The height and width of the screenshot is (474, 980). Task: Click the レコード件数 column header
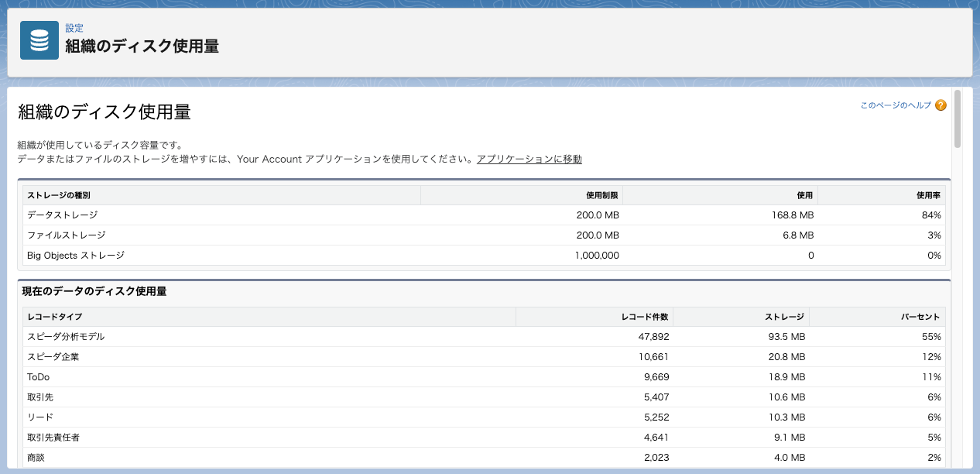[645, 317]
